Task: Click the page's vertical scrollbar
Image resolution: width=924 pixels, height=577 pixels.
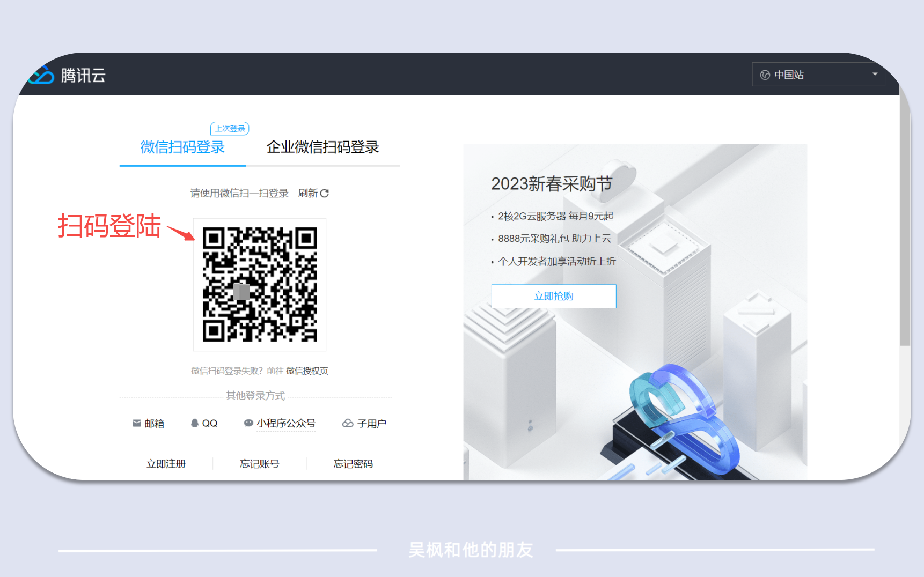Action: 905,214
